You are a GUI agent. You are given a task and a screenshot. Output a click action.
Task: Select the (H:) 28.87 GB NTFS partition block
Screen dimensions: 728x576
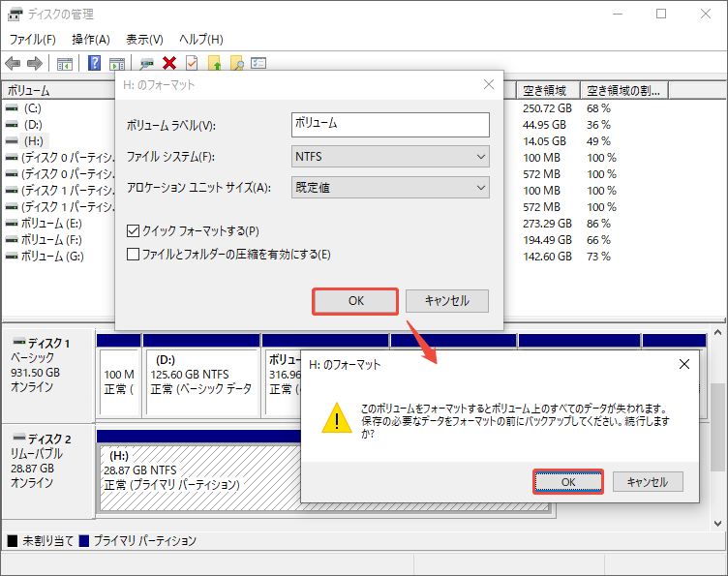click(199, 478)
